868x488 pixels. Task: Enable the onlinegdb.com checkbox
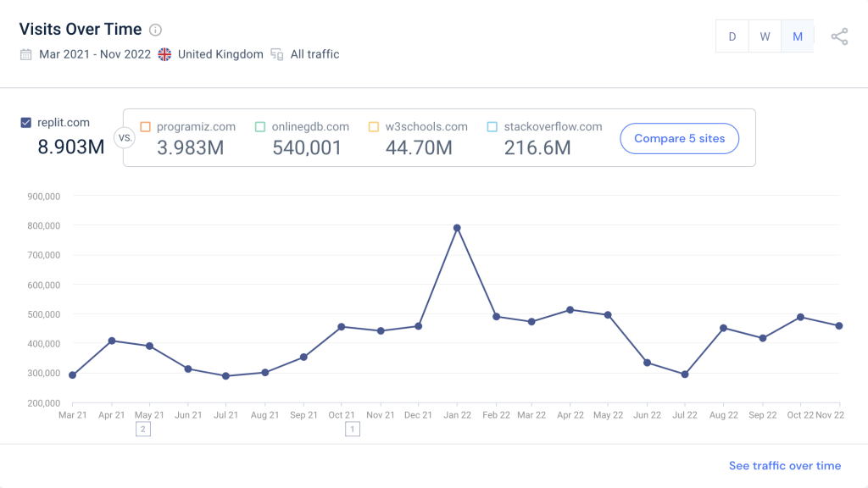coord(260,127)
